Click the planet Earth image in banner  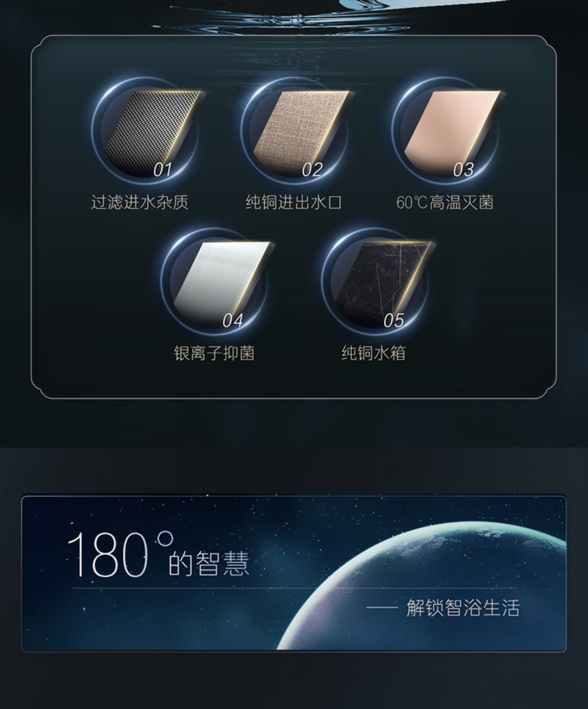[429, 585]
